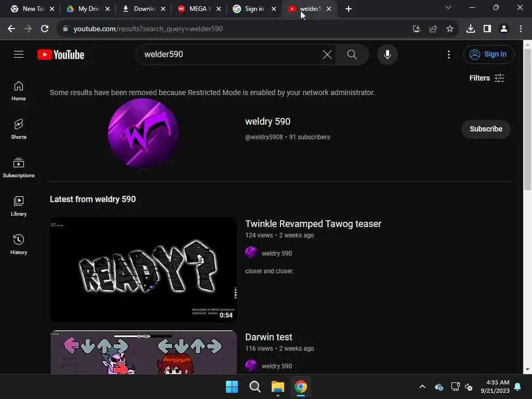Image resolution: width=532 pixels, height=399 pixels.
Task: Click the Sign in button
Action: point(489,54)
